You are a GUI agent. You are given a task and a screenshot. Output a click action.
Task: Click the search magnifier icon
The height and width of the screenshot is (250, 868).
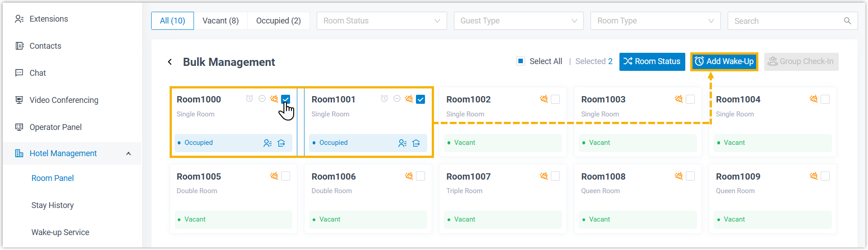click(x=847, y=21)
